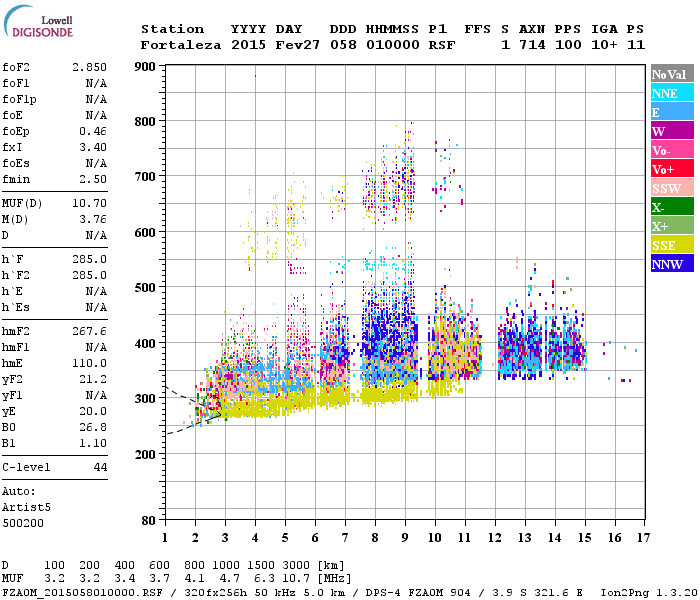The image size is (700, 600).
Task: Click the NNW blue legend entry
Action: pyautogui.click(x=668, y=264)
